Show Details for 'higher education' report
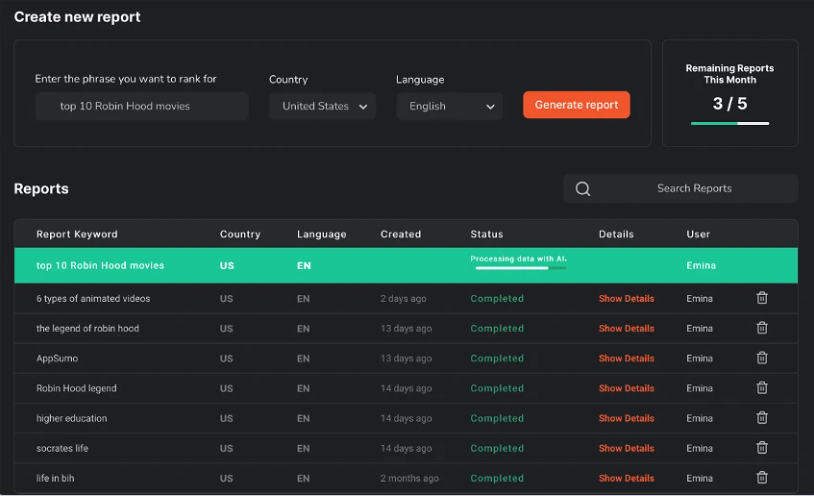 pyautogui.click(x=626, y=418)
